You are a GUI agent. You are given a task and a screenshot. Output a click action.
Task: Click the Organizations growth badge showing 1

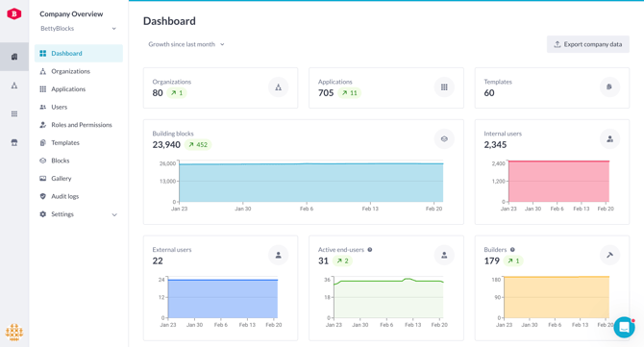177,93
